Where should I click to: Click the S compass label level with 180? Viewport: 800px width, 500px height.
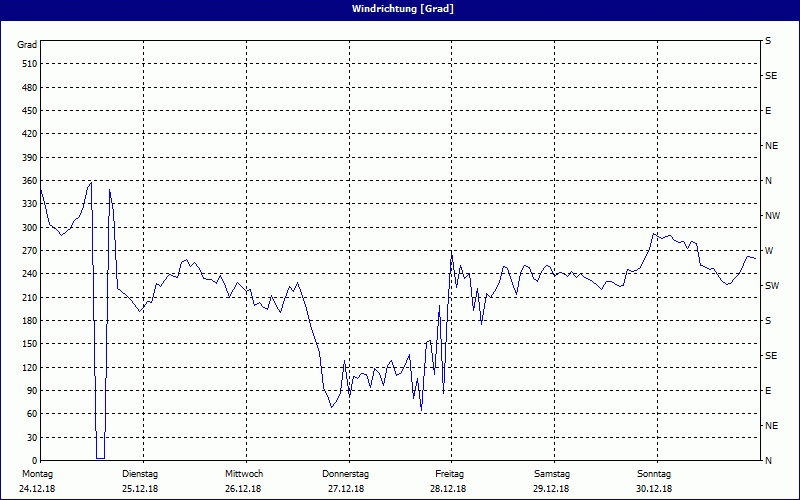coord(768,321)
